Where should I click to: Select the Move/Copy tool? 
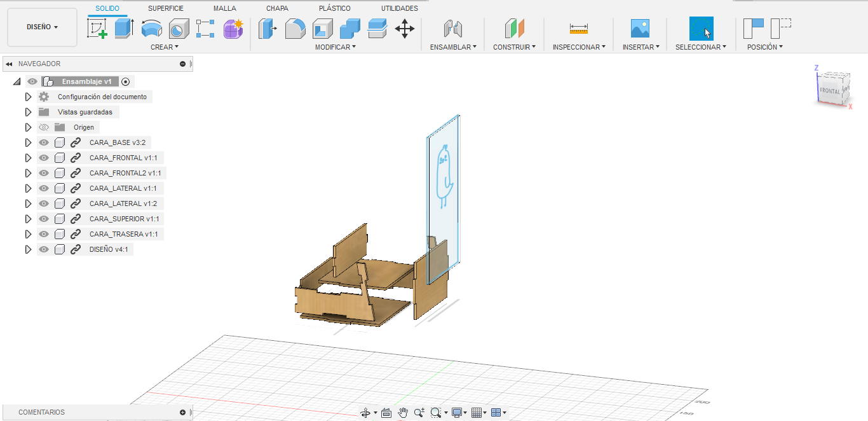click(405, 29)
